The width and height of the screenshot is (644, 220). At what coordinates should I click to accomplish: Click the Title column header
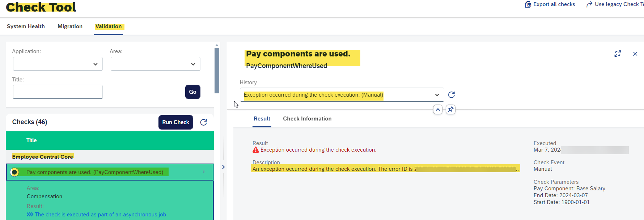click(31, 140)
